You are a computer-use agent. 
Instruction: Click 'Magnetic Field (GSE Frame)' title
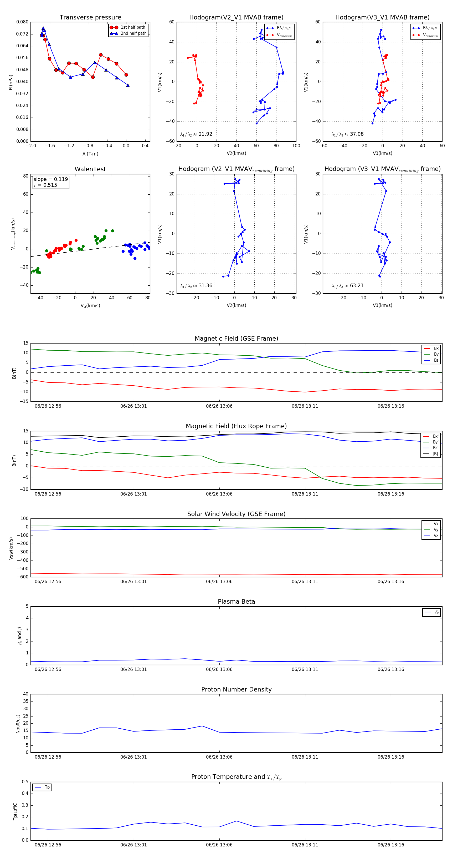pos(236,339)
